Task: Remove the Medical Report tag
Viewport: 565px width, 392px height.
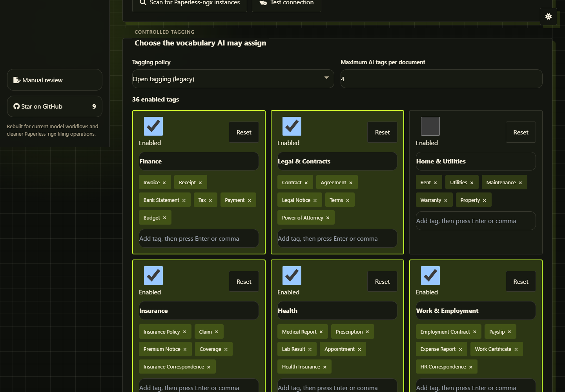Action: pyautogui.click(x=321, y=332)
